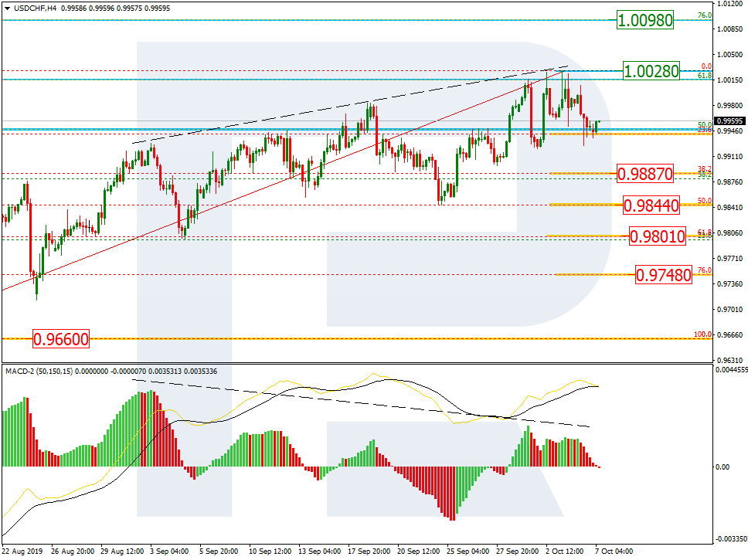The image size is (748, 560).
Task: Click the 0.96600 support level label
Action: (x=60, y=339)
